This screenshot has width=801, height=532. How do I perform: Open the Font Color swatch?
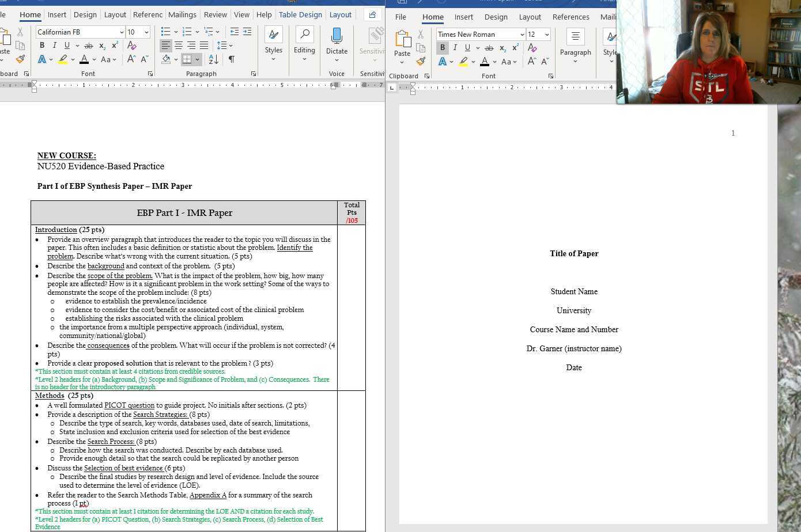tap(84, 59)
